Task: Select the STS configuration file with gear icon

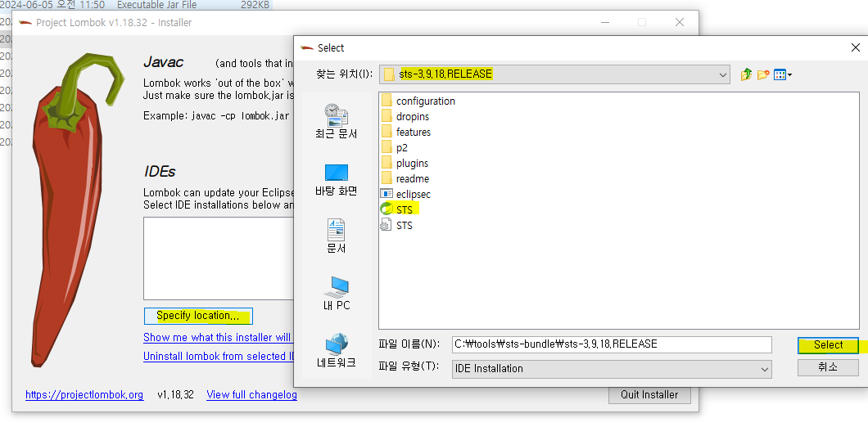Action: coord(404,225)
